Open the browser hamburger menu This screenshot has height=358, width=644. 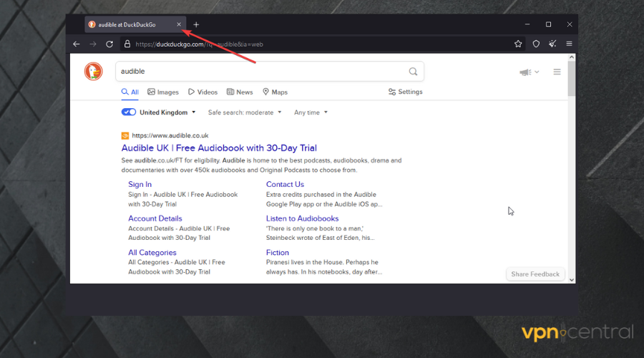pyautogui.click(x=569, y=44)
